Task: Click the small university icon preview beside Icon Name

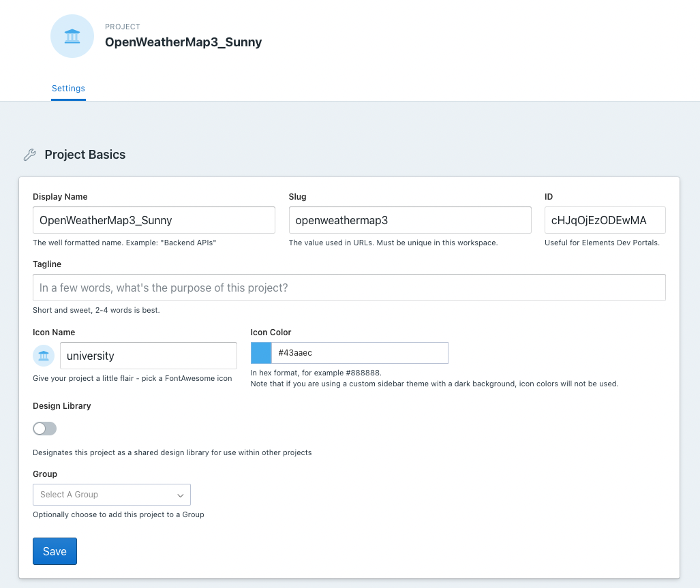Action: (44, 356)
